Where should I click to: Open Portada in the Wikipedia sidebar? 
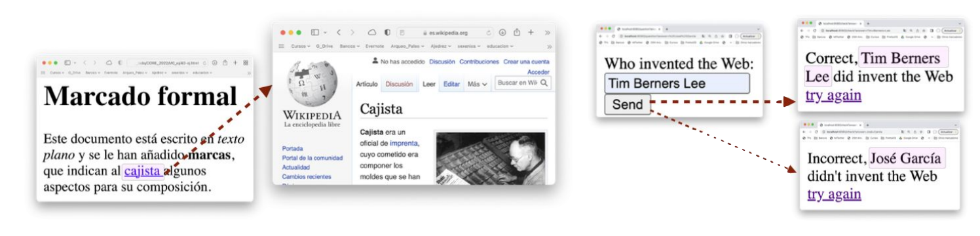292,148
